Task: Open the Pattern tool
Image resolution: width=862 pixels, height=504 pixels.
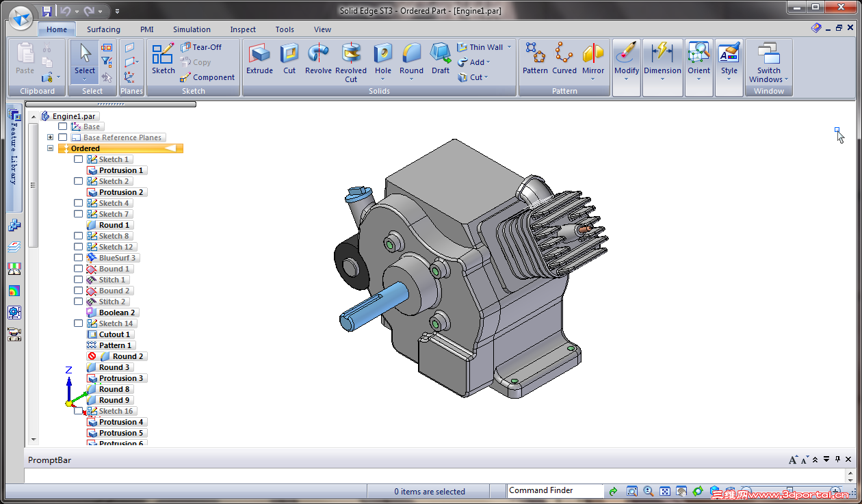Action: [x=535, y=59]
